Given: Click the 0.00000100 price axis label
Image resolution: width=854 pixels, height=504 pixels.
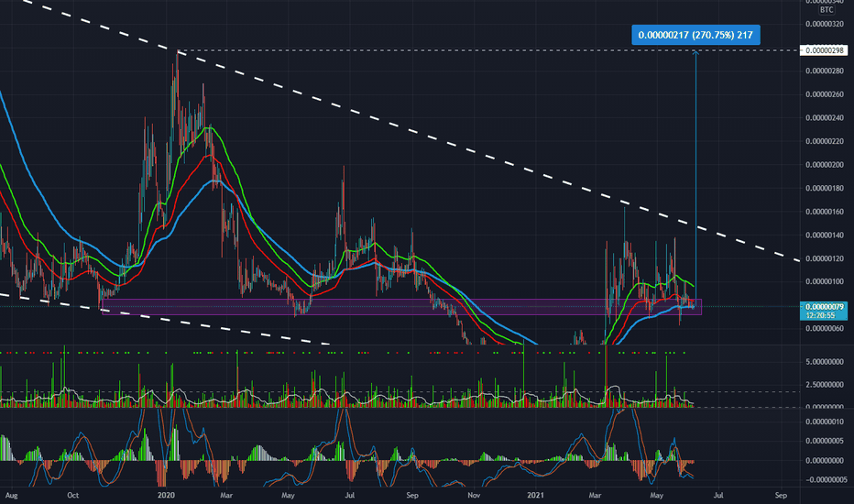Looking at the screenshot, I should [824, 281].
